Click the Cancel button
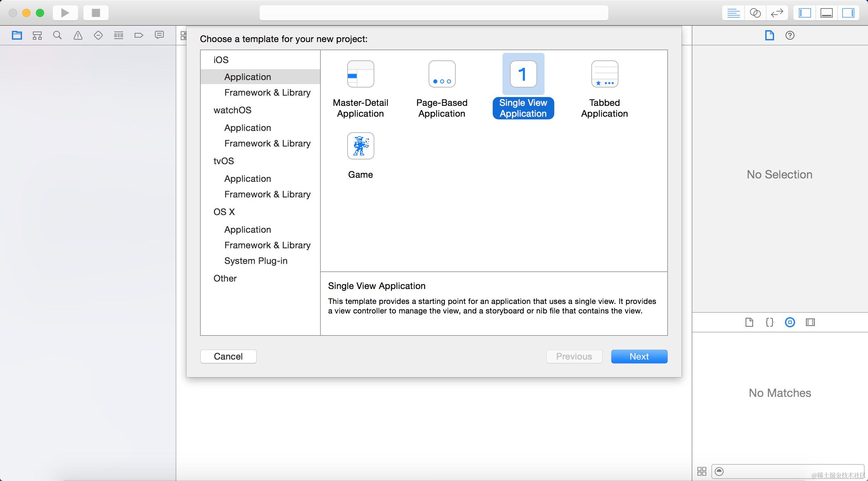 tap(228, 357)
